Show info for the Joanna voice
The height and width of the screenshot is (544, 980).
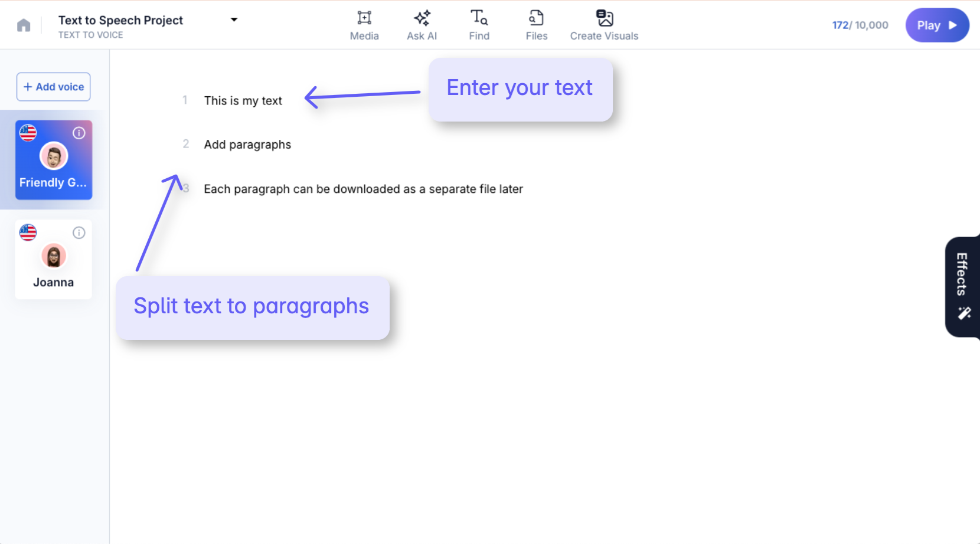point(79,233)
